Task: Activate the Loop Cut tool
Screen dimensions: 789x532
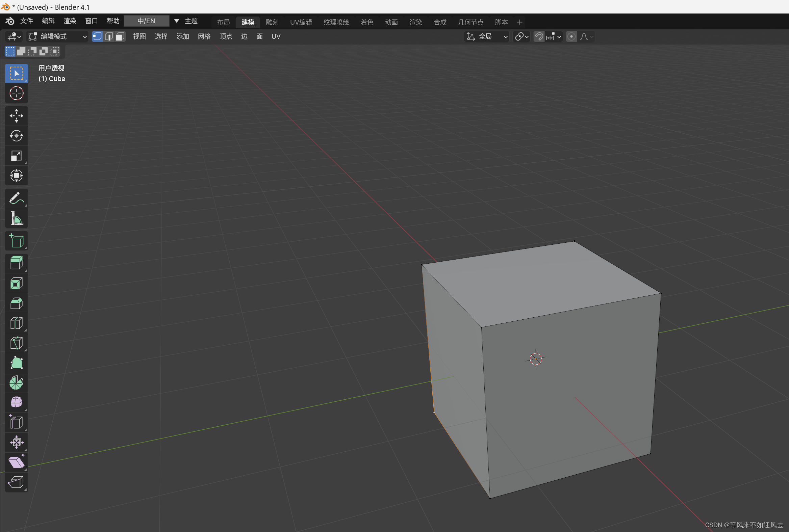Action: 16,323
